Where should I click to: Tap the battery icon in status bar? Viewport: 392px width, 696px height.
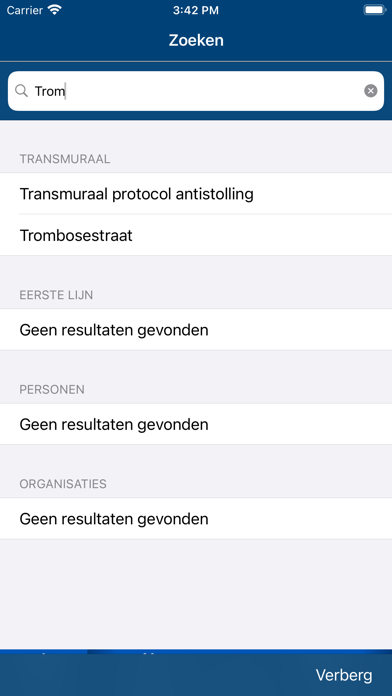(375, 10)
